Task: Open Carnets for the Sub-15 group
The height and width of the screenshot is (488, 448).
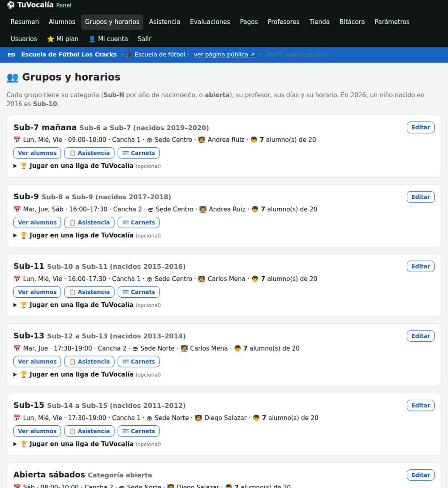Action: tap(138, 431)
